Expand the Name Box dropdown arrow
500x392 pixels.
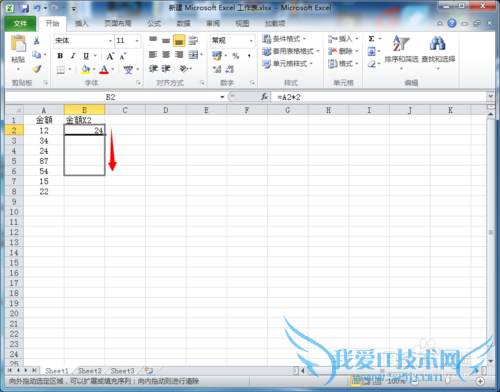click(x=222, y=97)
